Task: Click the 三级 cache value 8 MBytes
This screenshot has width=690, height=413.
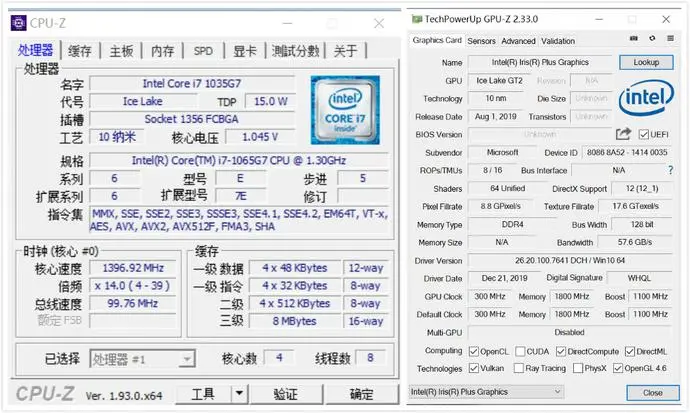Action: (x=294, y=321)
